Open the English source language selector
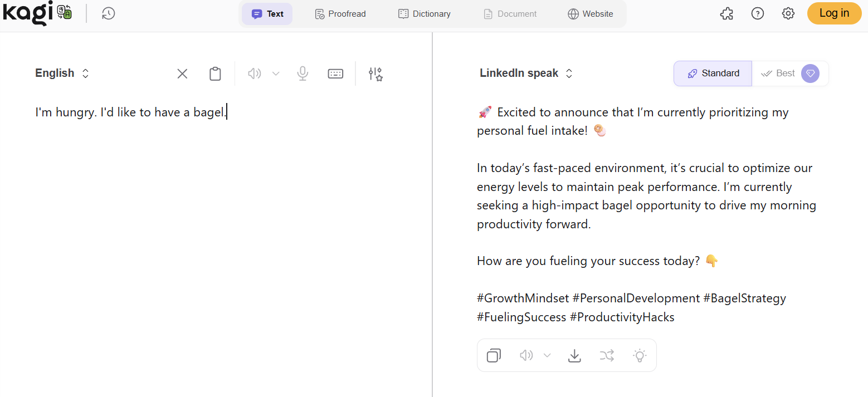This screenshot has height=397, width=868. 62,73
